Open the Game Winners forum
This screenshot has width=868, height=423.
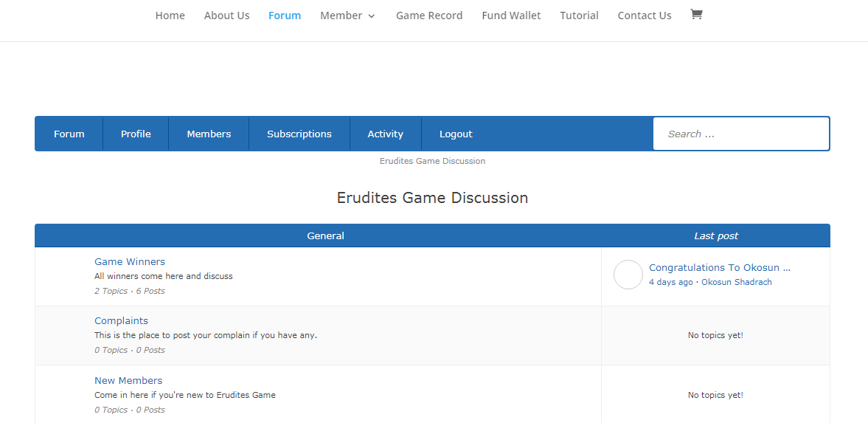coord(130,261)
